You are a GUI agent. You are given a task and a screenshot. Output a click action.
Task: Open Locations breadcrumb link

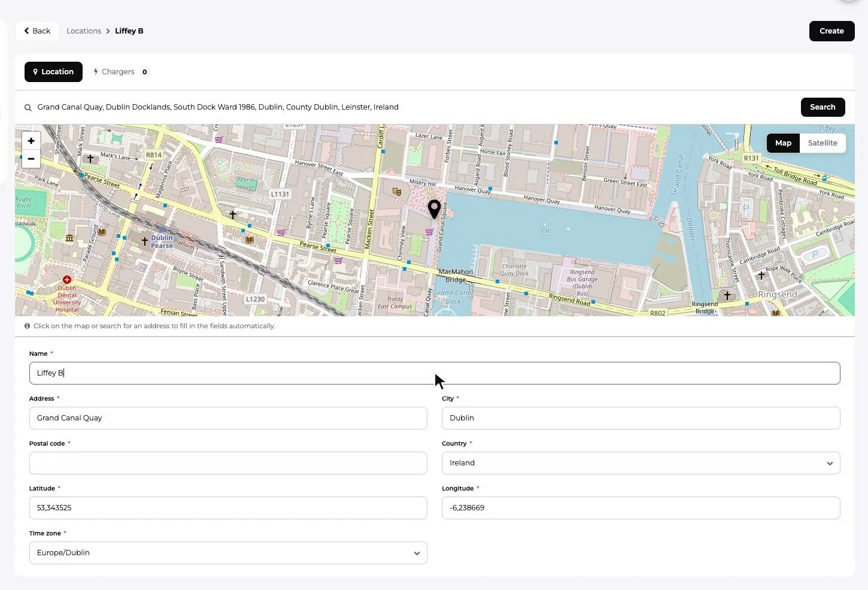pos(84,31)
